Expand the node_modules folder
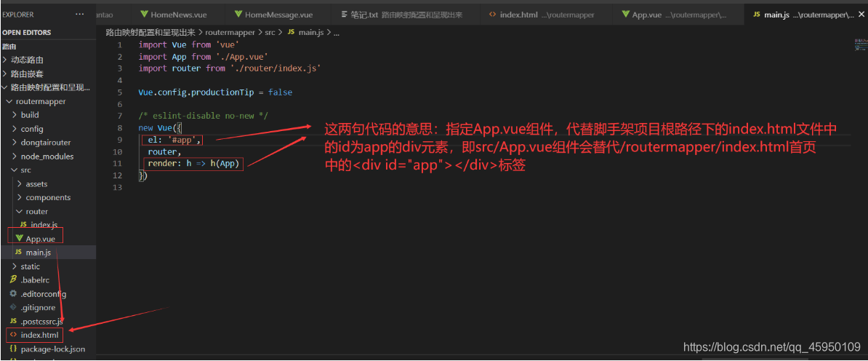The height and width of the screenshot is (361, 868). [x=47, y=156]
